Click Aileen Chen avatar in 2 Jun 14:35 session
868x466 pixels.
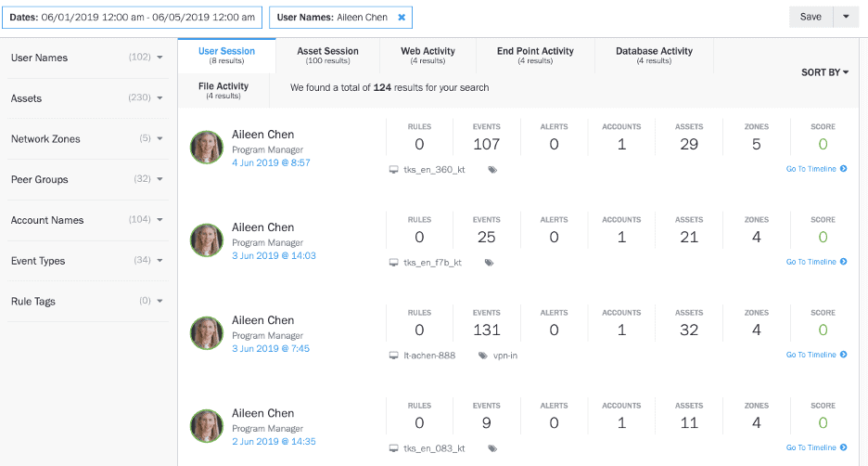pyautogui.click(x=207, y=426)
